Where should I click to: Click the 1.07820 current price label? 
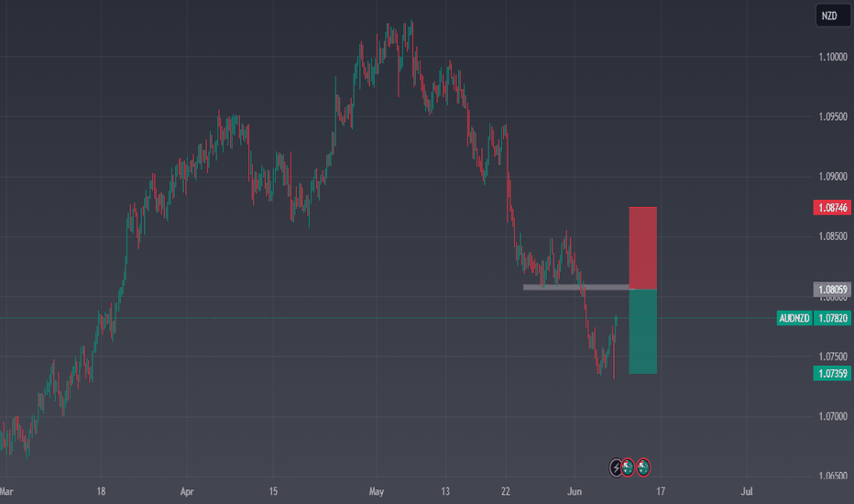832,318
